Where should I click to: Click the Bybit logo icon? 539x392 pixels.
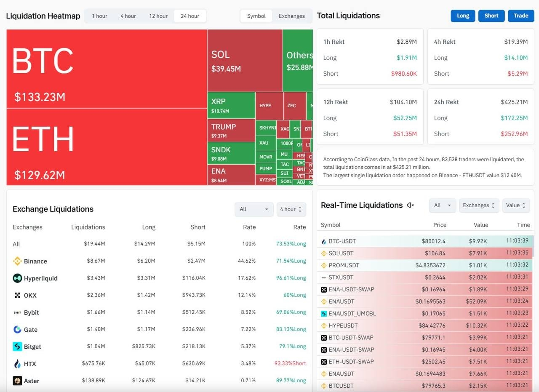click(x=17, y=312)
